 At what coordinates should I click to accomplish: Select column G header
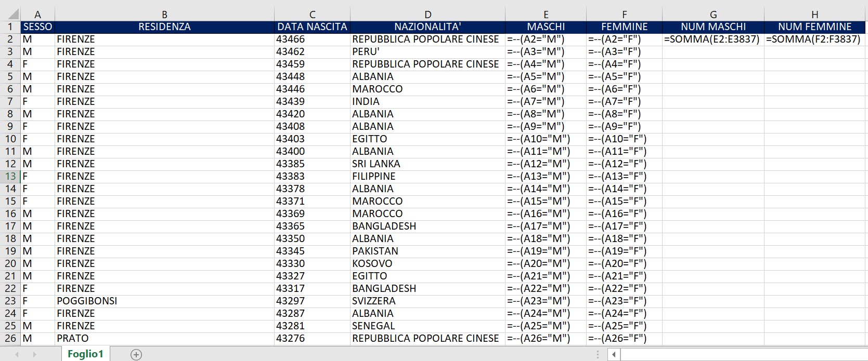point(713,15)
